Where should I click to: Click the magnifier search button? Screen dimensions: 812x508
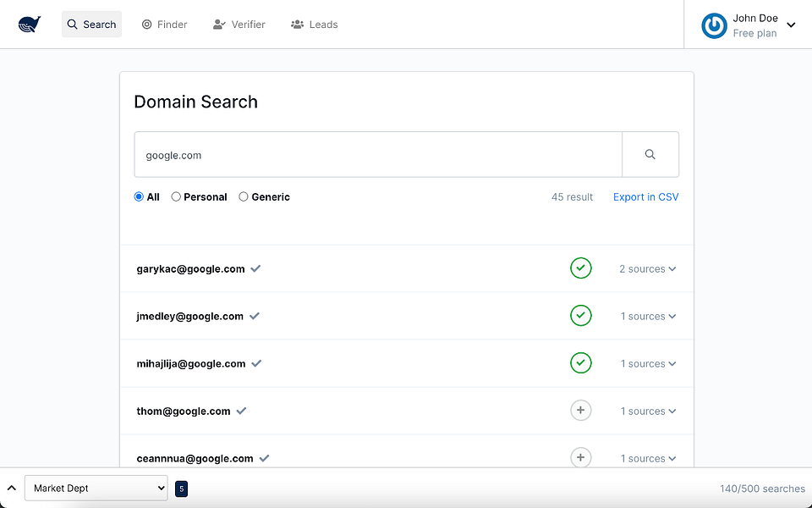pos(650,155)
